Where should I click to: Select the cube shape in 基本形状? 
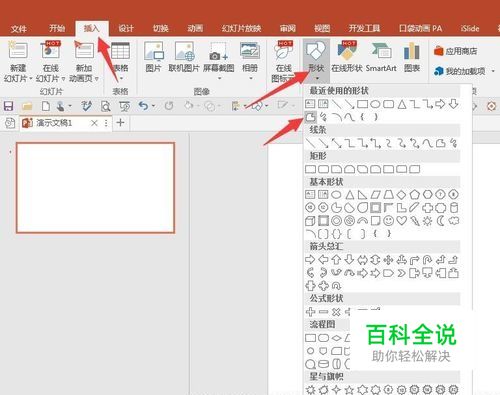[310, 221]
